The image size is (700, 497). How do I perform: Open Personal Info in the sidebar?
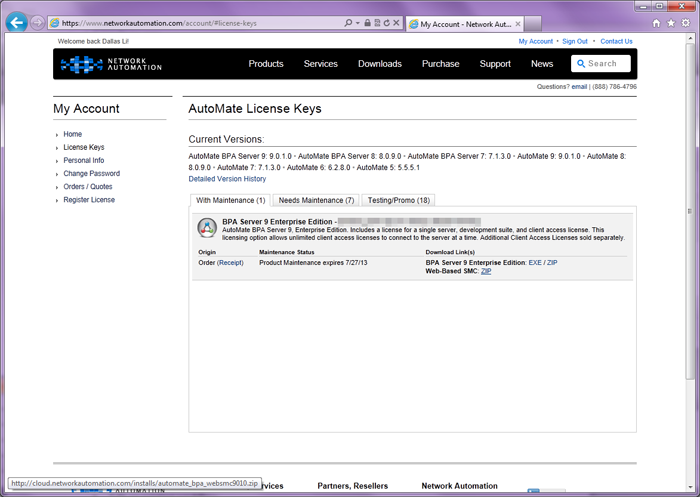(83, 160)
